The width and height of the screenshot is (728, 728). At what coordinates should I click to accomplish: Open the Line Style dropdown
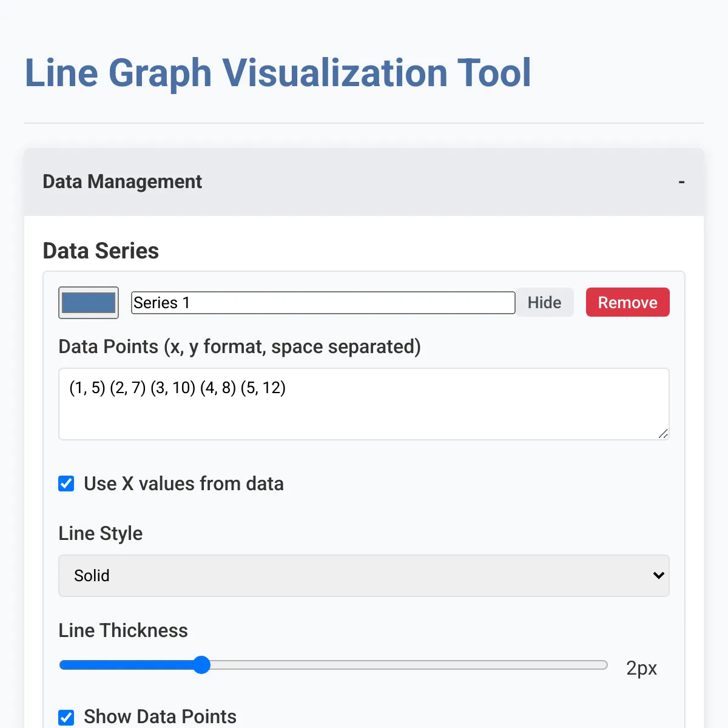[x=364, y=576]
